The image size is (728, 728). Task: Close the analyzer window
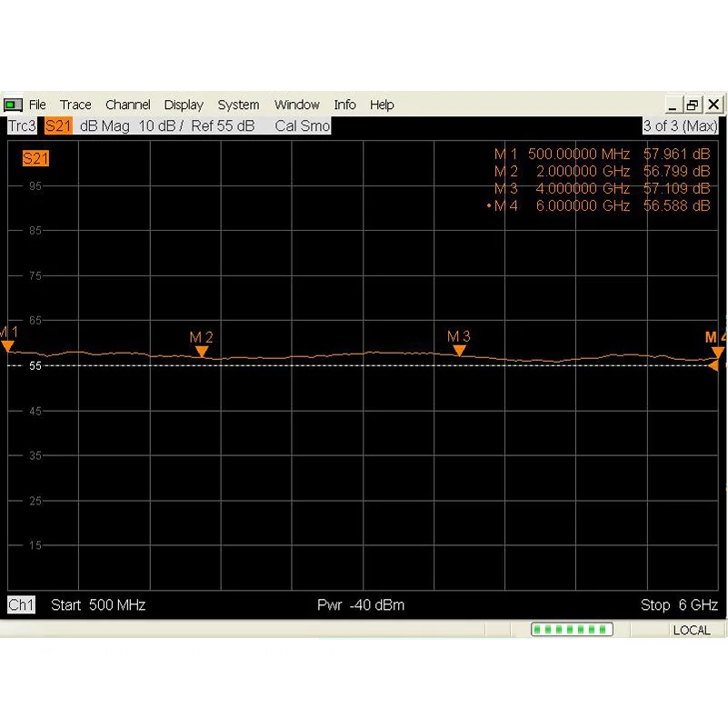click(713, 105)
